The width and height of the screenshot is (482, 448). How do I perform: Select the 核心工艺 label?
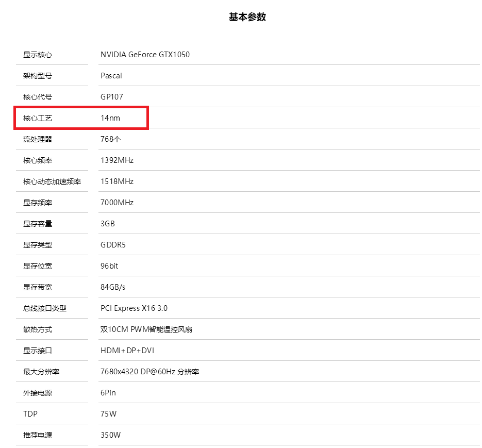pyautogui.click(x=38, y=119)
